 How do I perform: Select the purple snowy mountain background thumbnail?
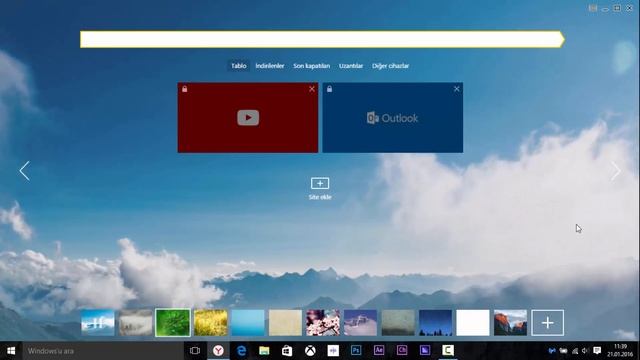(360, 322)
